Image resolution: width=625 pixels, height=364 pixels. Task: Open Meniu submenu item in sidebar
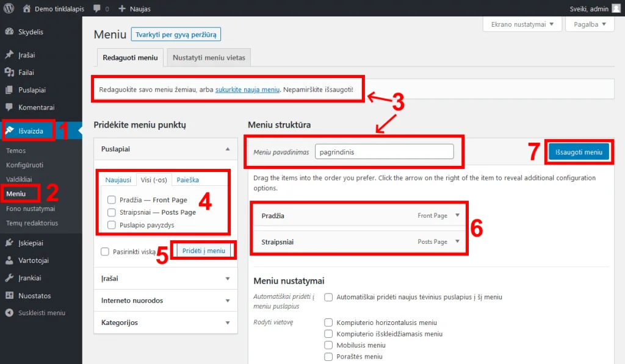click(x=16, y=193)
